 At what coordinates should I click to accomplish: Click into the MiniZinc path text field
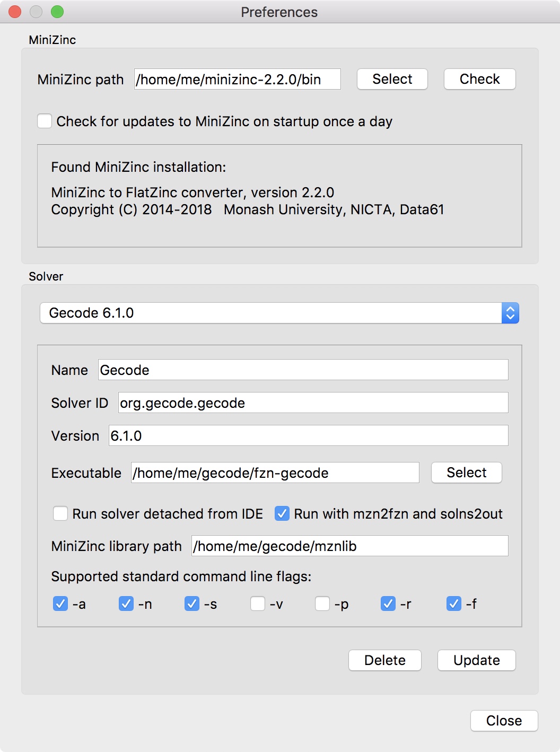click(x=238, y=79)
